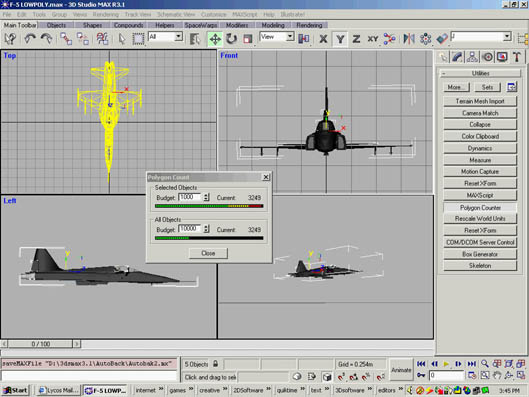
Task: Toggle the rectangular selection region icon
Action: tap(138, 39)
